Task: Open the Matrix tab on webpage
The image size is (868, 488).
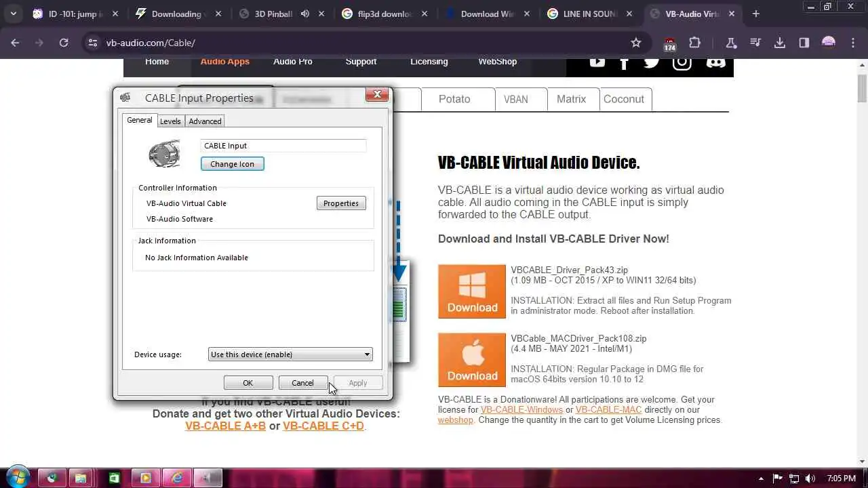Action: pyautogui.click(x=571, y=99)
